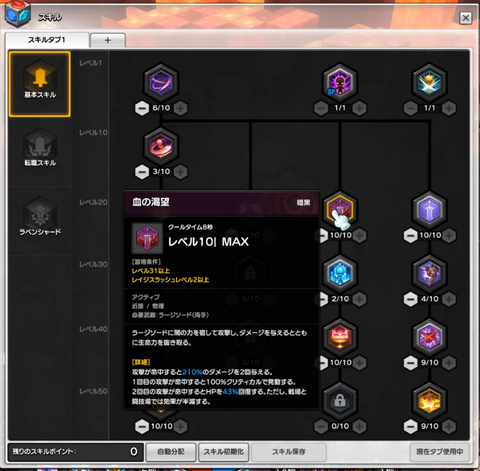Viewport: 480px width, 471px height.
Task: Click plus under the SP skill 1/1
Action: coord(359,108)
